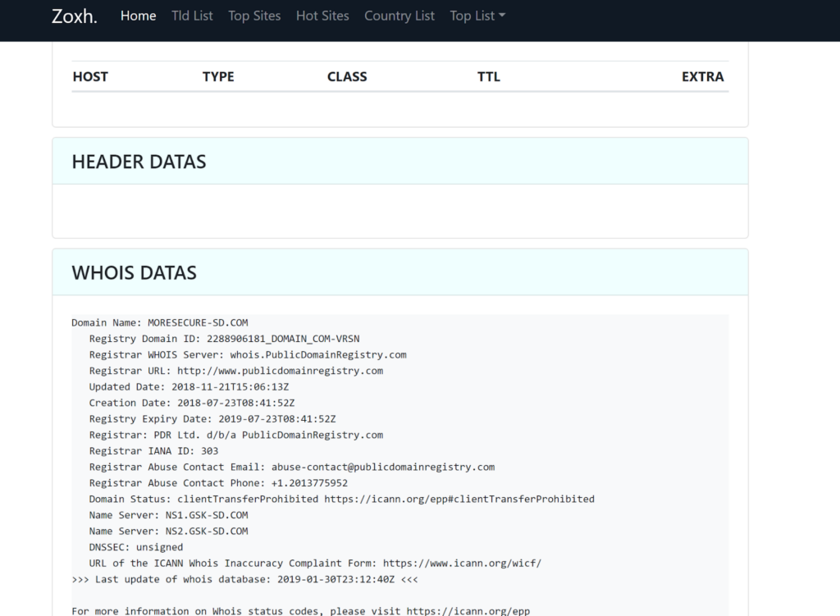Open the Country List page
This screenshot has height=616, width=840.
coord(399,16)
